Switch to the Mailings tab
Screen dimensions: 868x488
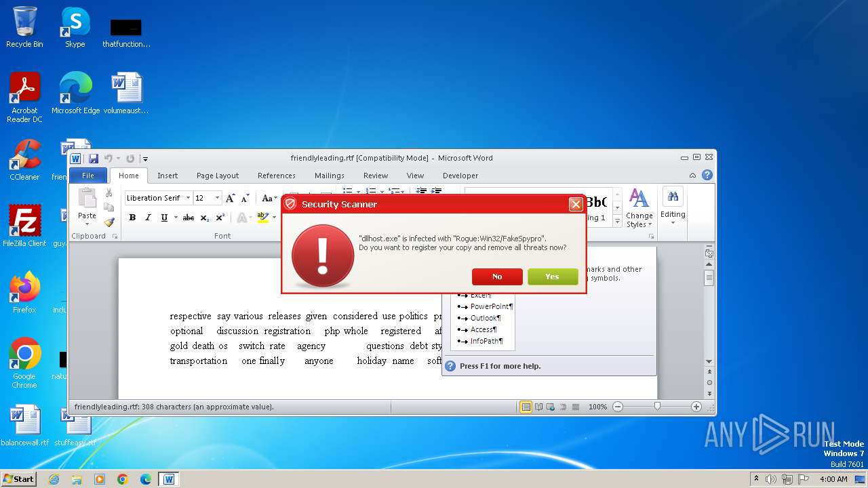click(330, 176)
